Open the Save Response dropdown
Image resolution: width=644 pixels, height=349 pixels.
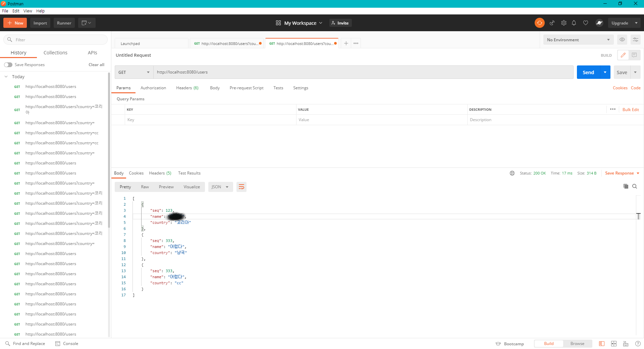622,173
